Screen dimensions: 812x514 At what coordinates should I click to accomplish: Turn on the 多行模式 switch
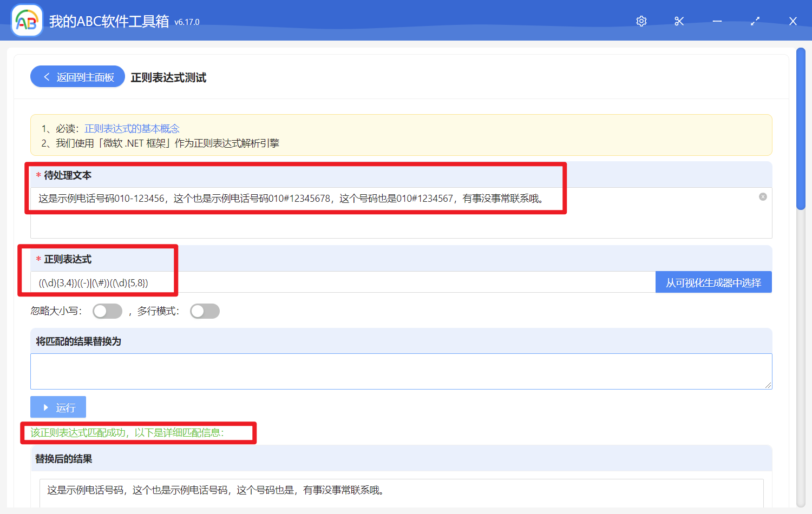(x=205, y=311)
